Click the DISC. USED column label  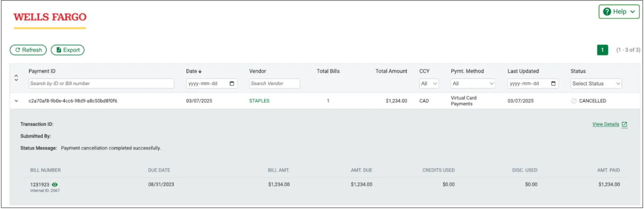click(525, 170)
